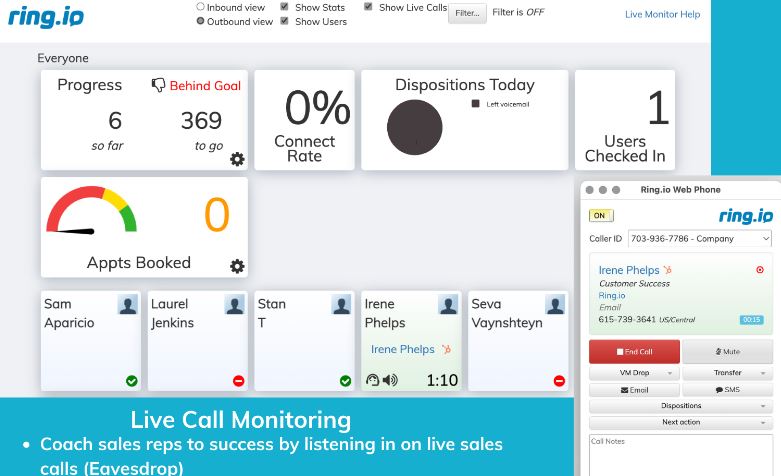The height and width of the screenshot is (476, 781).
Task: Click Laurel Jenkins' avatar icon
Action: pos(235,304)
